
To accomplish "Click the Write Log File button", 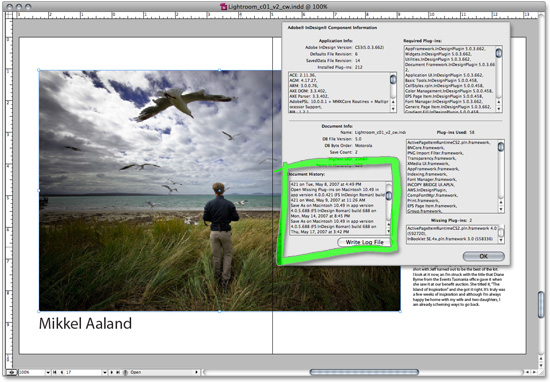I will pyautogui.click(x=364, y=242).
